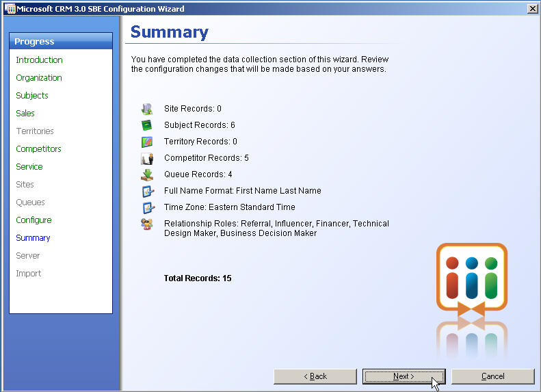Click 'Full Name Format: First Name Last Name'
The height and width of the screenshot is (392, 541).
pyautogui.click(x=243, y=191)
